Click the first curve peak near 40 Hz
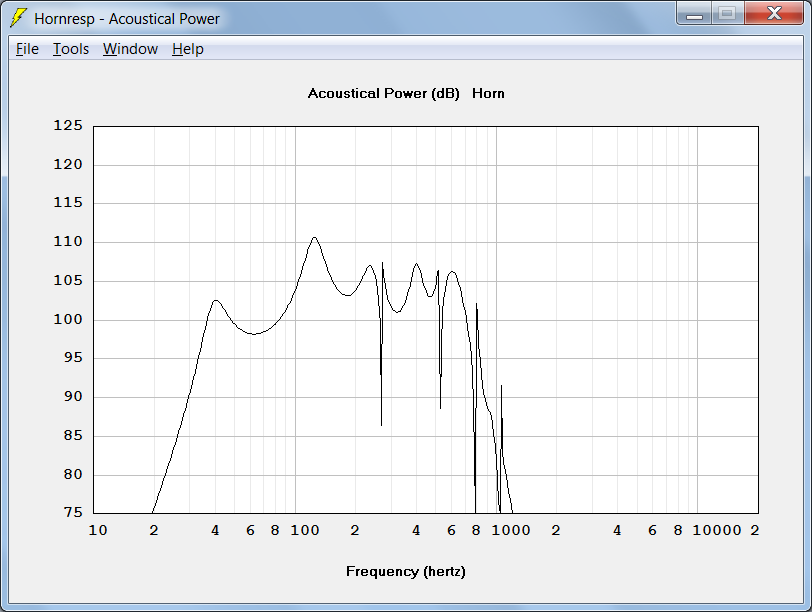The height and width of the screenshot is (612, 812). tap(215, 301)
